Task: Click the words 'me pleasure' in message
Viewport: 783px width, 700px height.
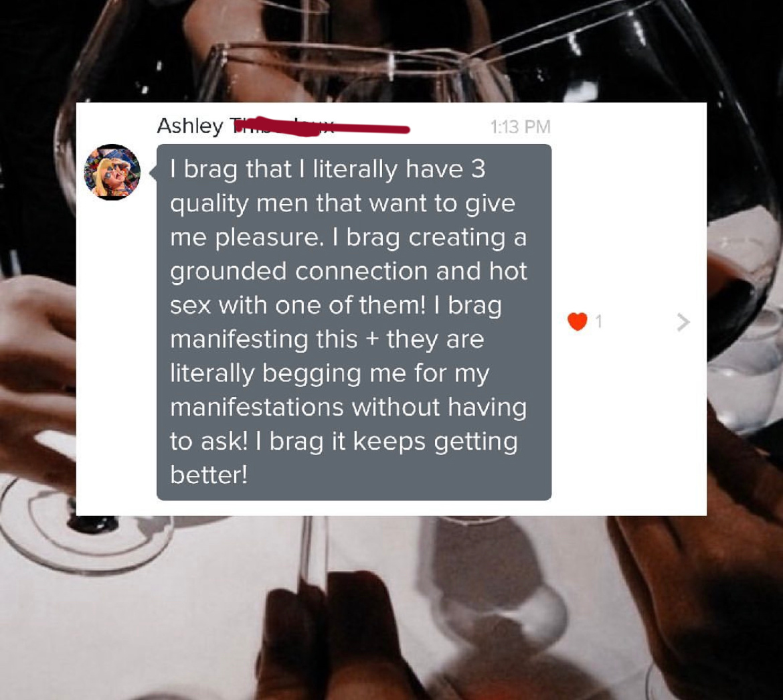Action: coord(244,238)
